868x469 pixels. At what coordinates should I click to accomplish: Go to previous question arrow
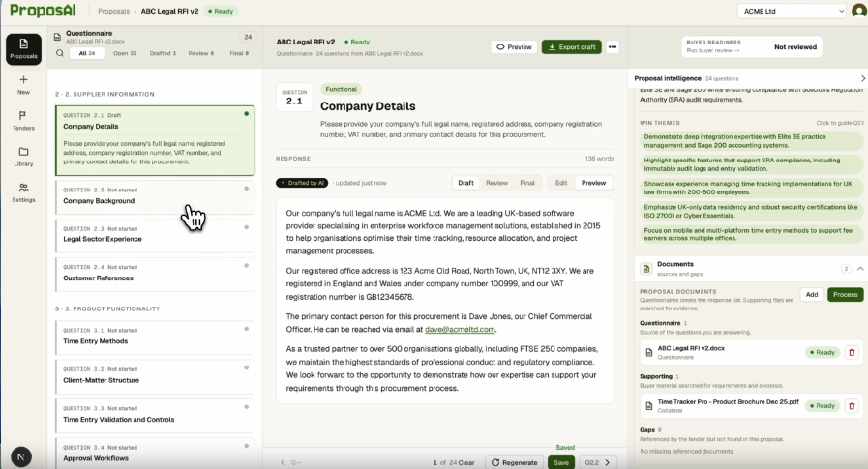283,462
